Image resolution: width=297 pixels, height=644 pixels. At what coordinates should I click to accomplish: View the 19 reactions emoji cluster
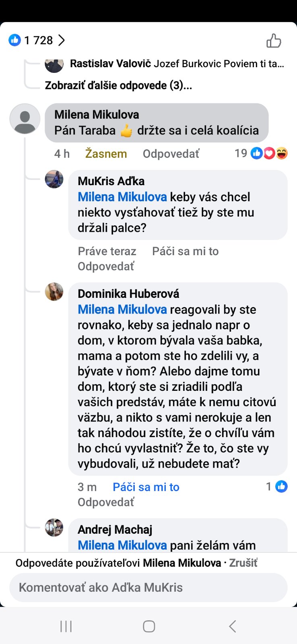tap(269, 153)
